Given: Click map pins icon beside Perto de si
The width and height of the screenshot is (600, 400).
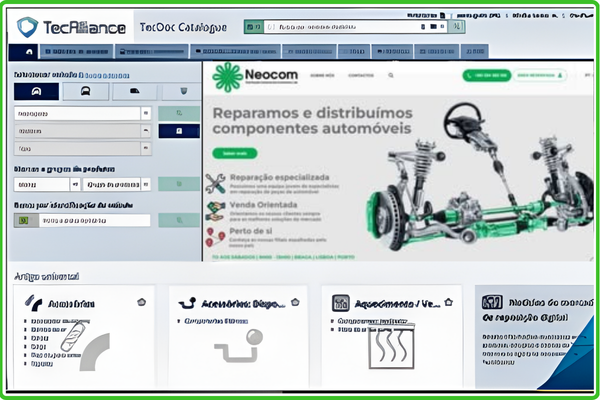Looking at the screenshot, I should point(215,237).
